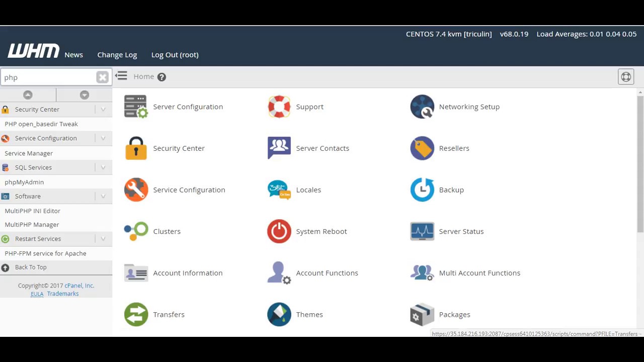Open phpMyAdmin in sidebar
Viewport: 644px width, 362px height.
click(24, 182)
